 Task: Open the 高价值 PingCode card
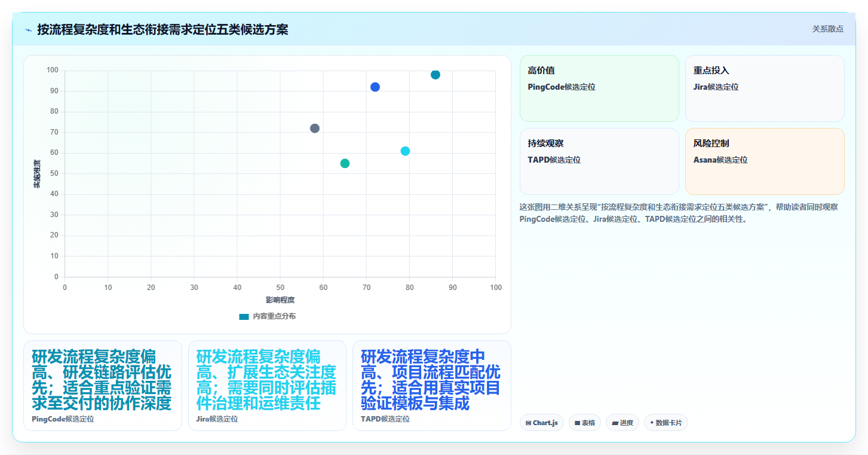pos(599,88)
